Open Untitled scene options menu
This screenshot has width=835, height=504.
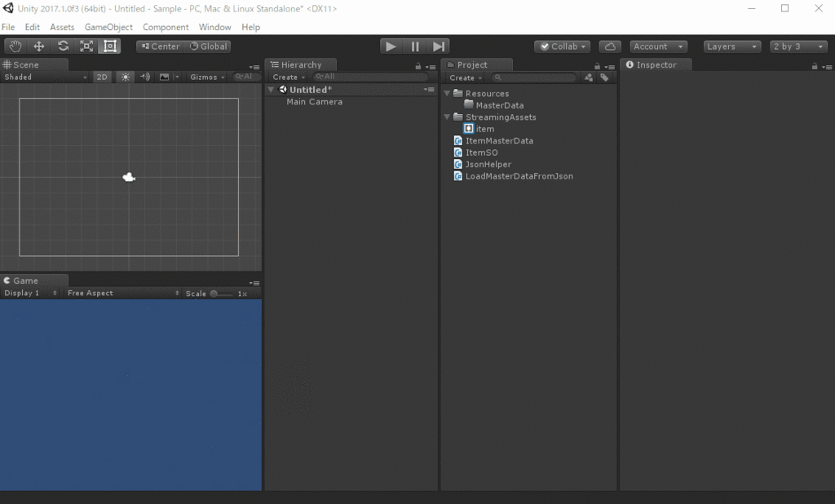tap(429, 90)
